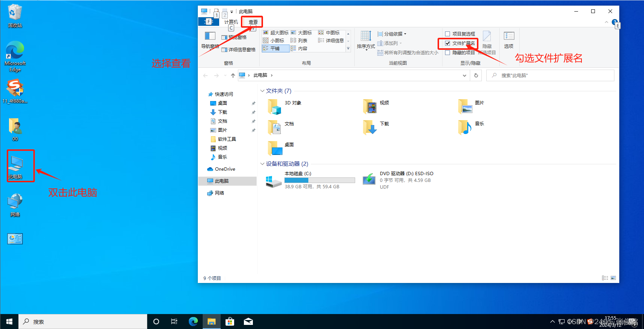Select the 文档 folder in main pane
The image size is (644, 329).
pos(281,127)
